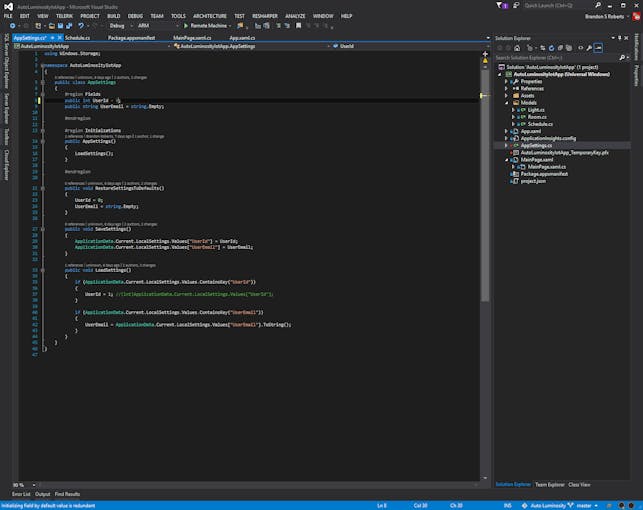Open the RESHARPER menu

point(264,16)
